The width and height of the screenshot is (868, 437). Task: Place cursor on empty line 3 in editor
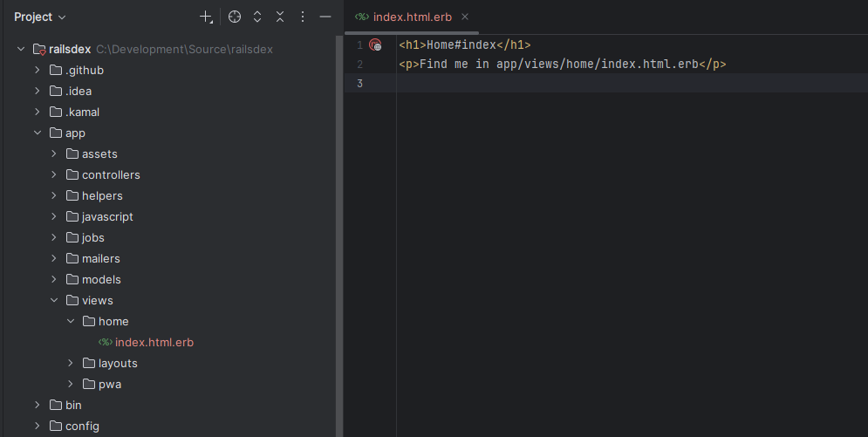(x=611, y=84)
